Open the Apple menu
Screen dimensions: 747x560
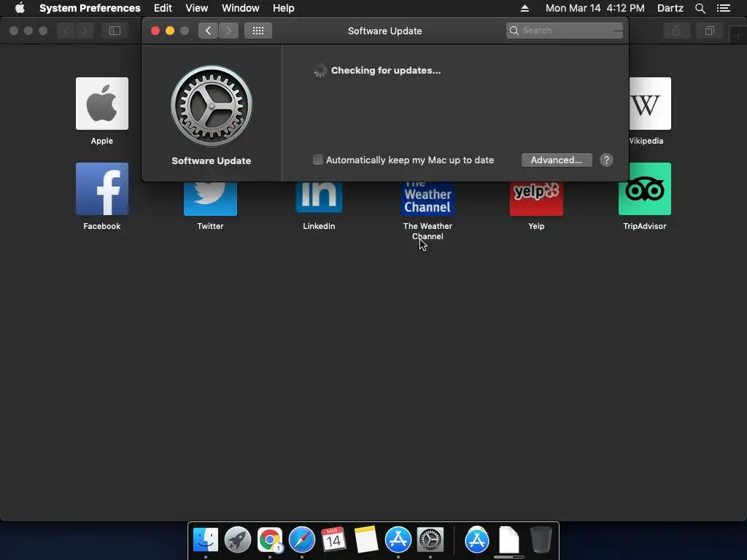20,8
